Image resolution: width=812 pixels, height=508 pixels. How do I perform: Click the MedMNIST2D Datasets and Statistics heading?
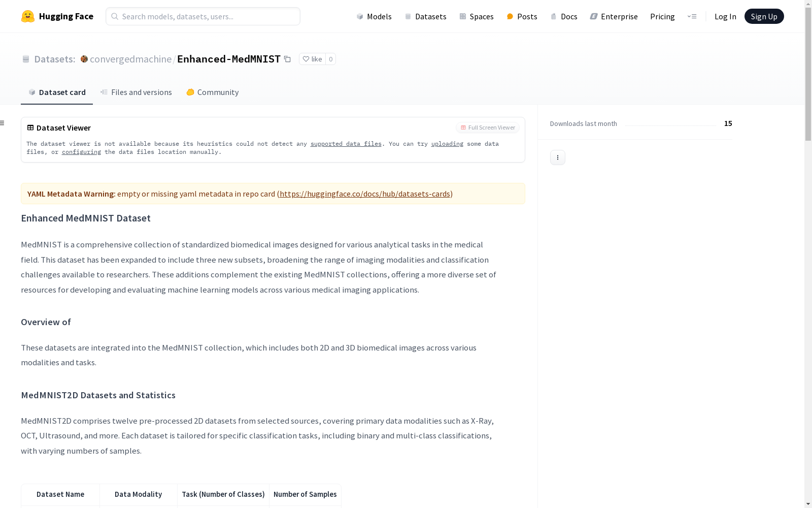point(98,395)
